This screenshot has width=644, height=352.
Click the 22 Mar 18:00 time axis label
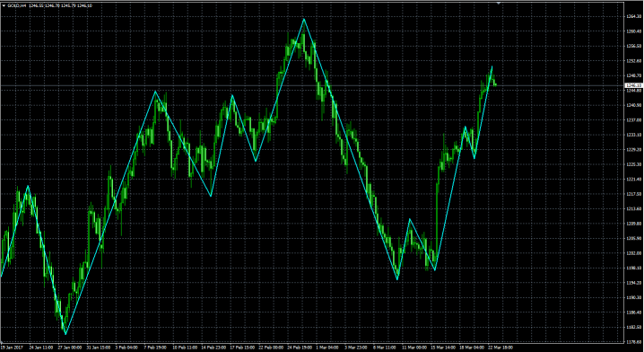coord(500,348)
